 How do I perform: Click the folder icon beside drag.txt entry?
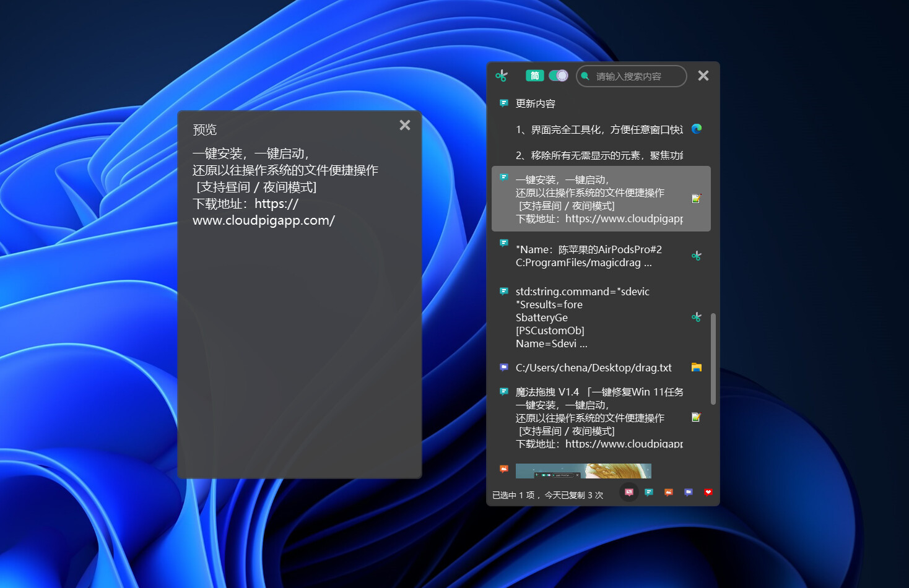(x=696, y=366)
